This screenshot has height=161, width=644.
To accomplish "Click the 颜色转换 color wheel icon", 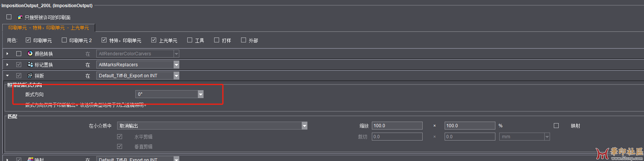I will 30,54.
